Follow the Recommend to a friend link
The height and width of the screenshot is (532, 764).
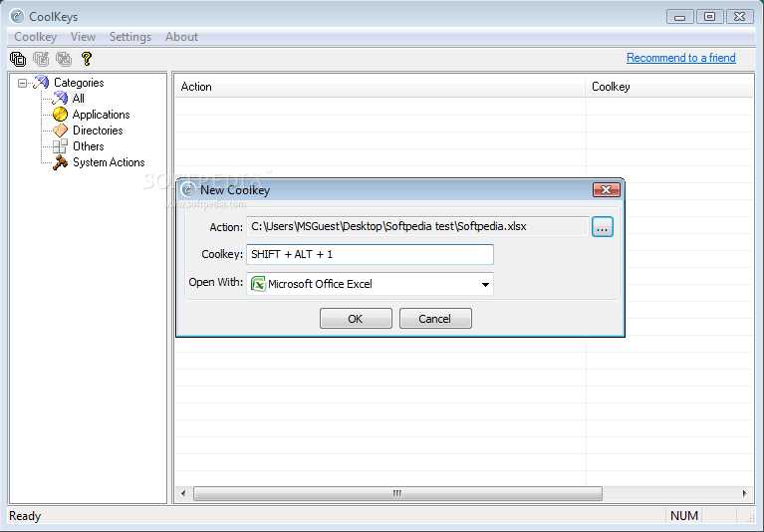680,58
